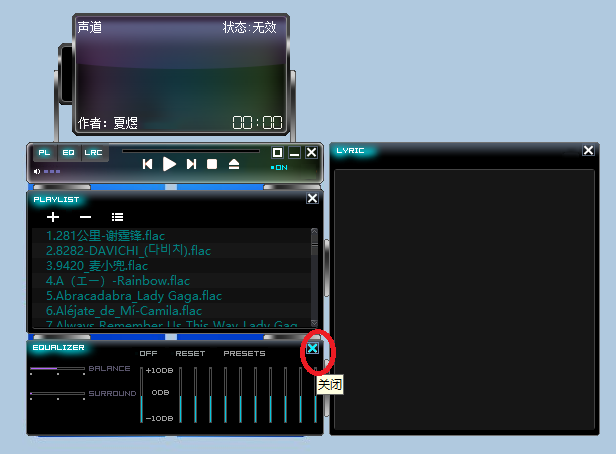616x454 pixels.
Task: Click the SURROUND slider in the equalizer
Action: (x=57, y=394)
